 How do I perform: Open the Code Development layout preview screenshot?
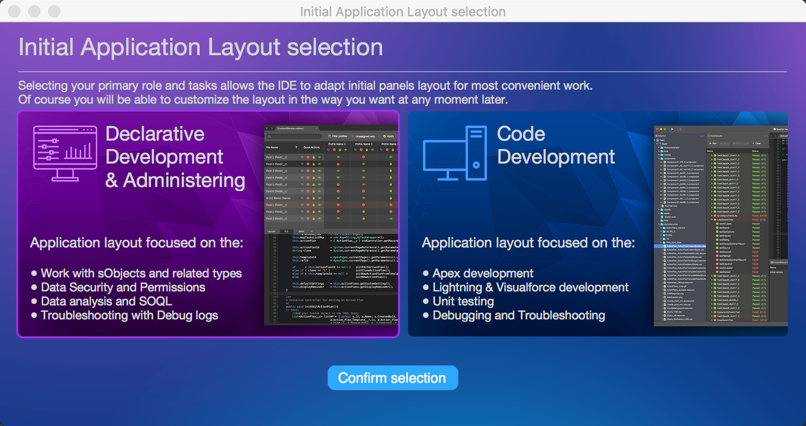tap(721, 225)
